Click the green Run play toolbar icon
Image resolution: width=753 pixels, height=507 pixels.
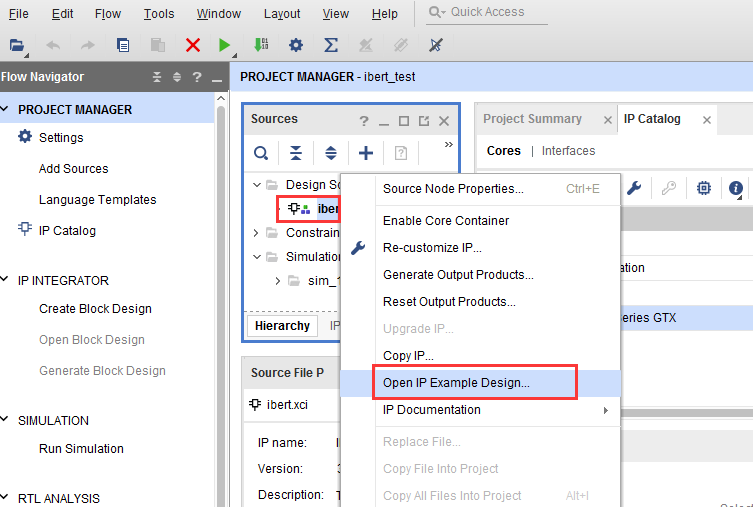[224, 45]
